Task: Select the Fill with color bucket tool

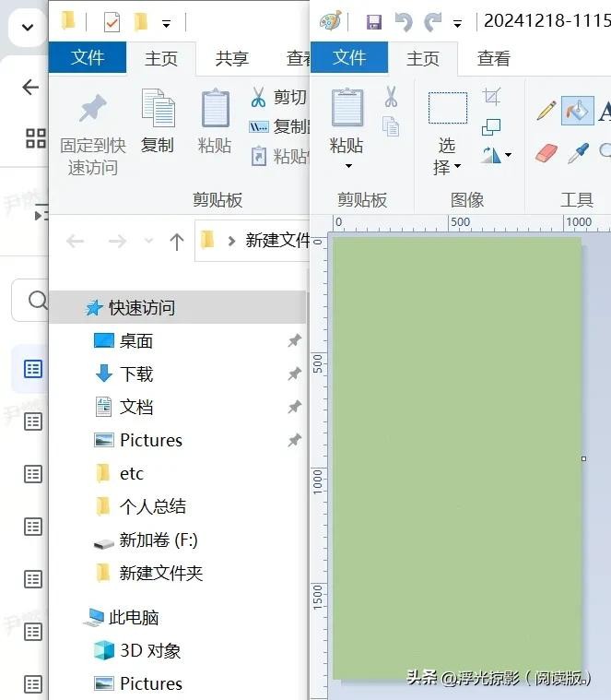Action: (x=577, y=111)
